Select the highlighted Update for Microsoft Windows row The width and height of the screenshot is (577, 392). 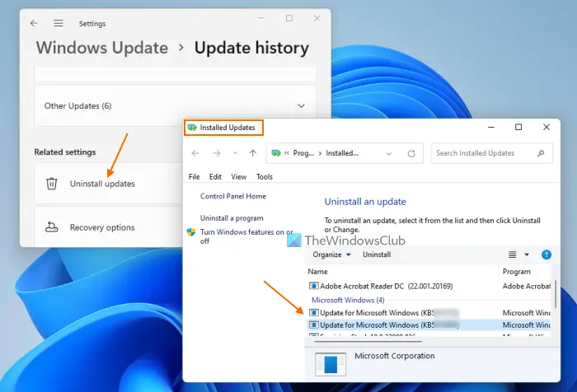click(429, 325)
